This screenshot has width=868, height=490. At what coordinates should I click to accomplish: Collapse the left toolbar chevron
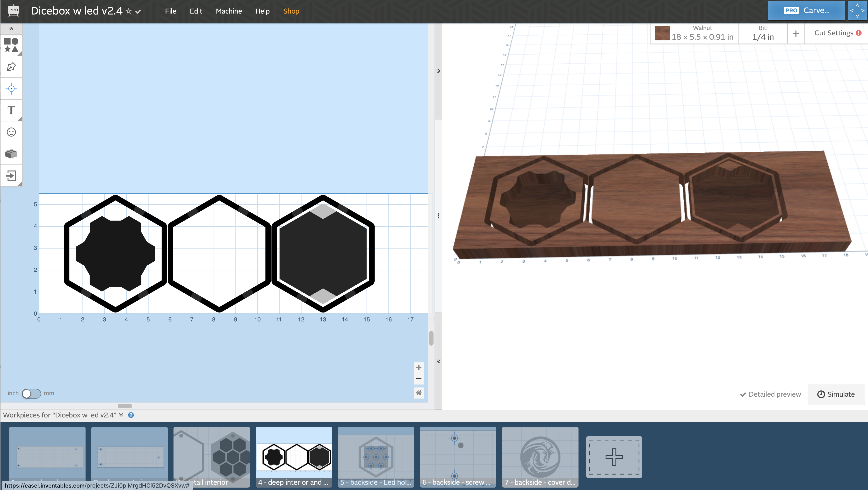[x=11, y=29]
